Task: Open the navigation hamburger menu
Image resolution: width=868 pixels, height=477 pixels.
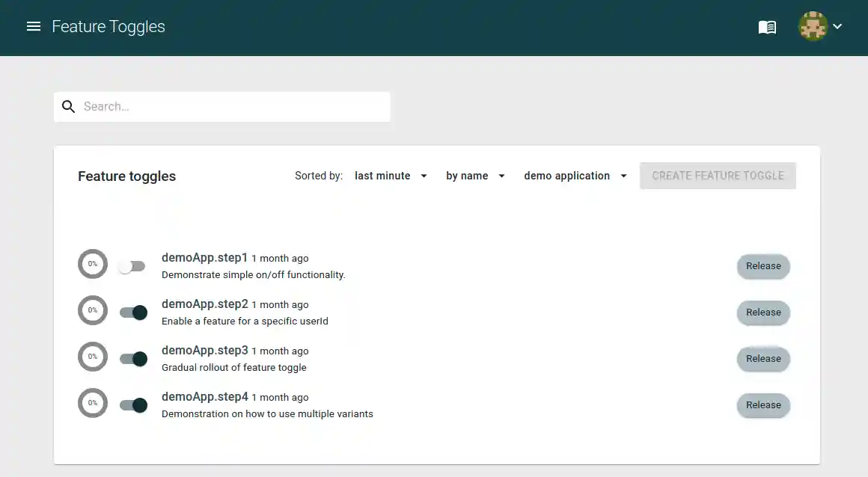Action: coord(33,26)
